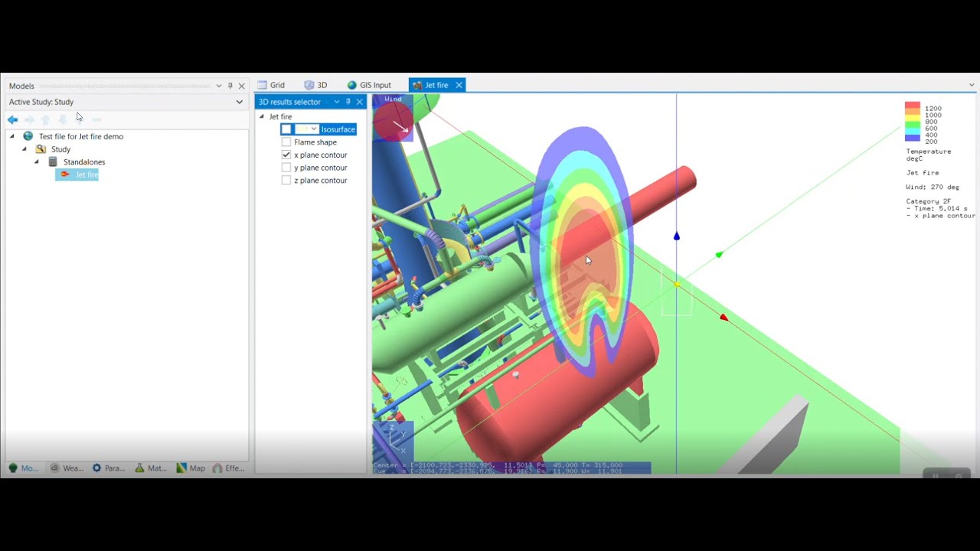The image size is (980, 551).
Task: Click the "Category 2F" legend text
Action: pos(929,201)
